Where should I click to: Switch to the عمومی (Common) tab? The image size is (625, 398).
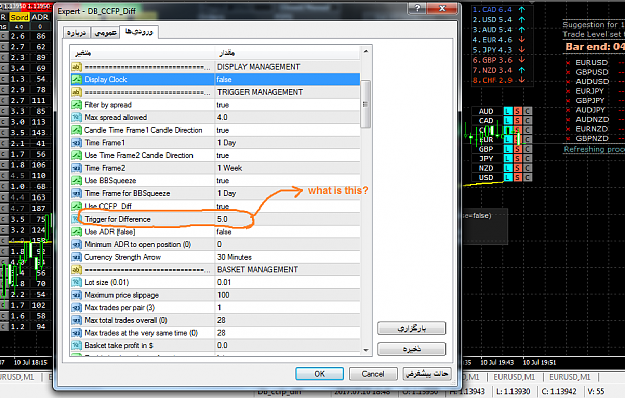coord(105,33)
